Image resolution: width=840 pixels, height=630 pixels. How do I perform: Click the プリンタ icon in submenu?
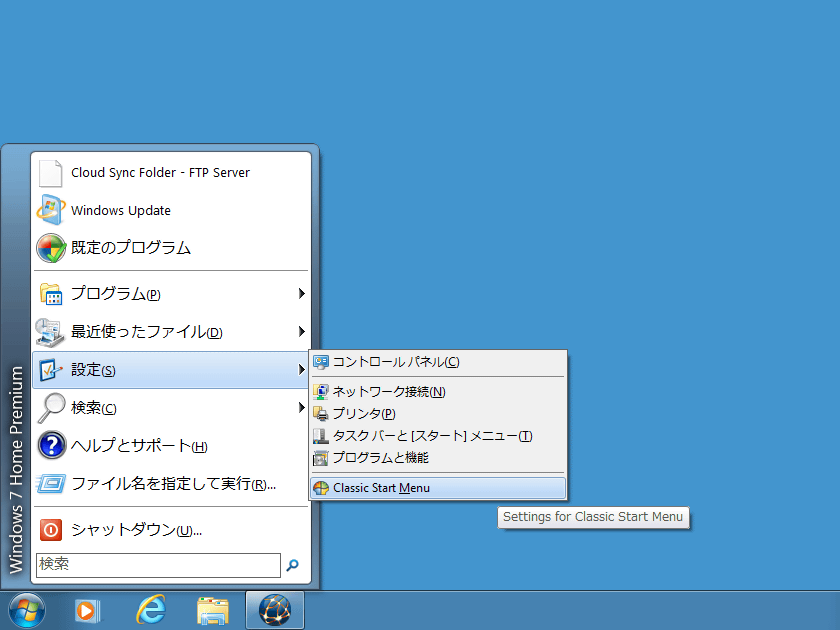click(321, 414)
